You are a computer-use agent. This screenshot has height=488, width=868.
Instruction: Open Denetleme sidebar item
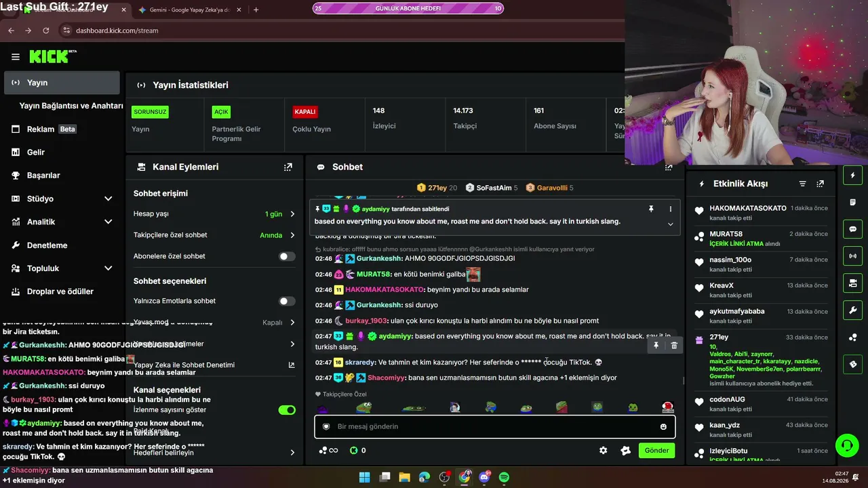(x=62, y=245)
